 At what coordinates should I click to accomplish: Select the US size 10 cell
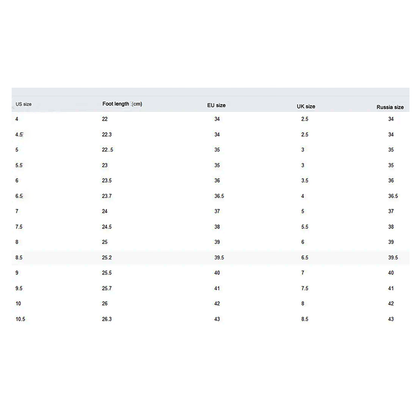point(18,304)
